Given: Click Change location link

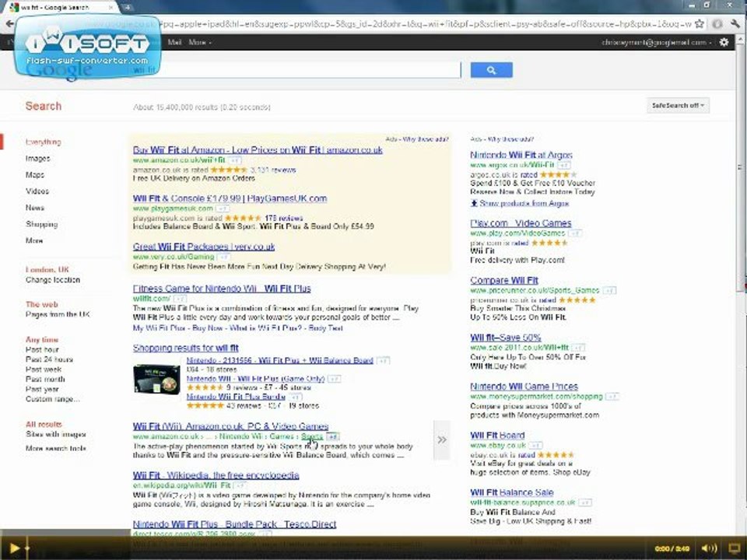Looking at the screenshot, I should tap(53, 280).
